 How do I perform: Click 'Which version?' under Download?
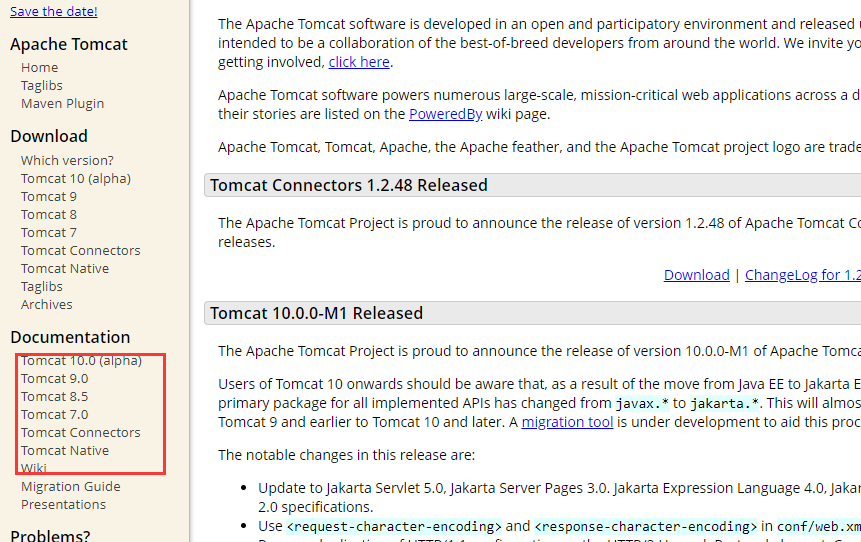pos(68,160)
